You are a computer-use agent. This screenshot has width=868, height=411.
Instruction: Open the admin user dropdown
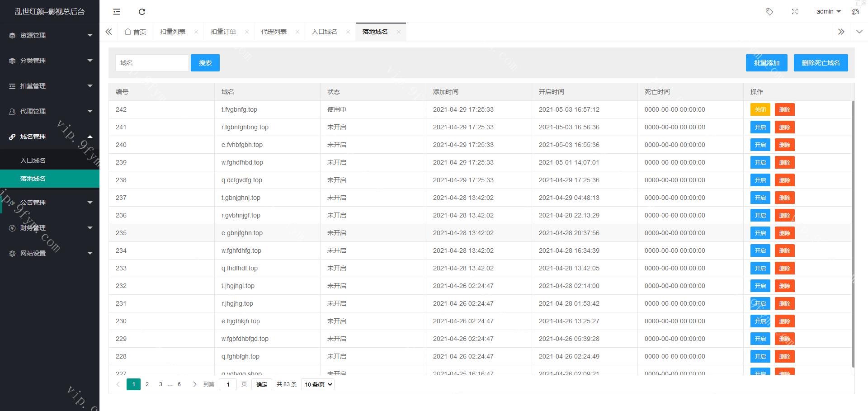click(x=828, y=12)
